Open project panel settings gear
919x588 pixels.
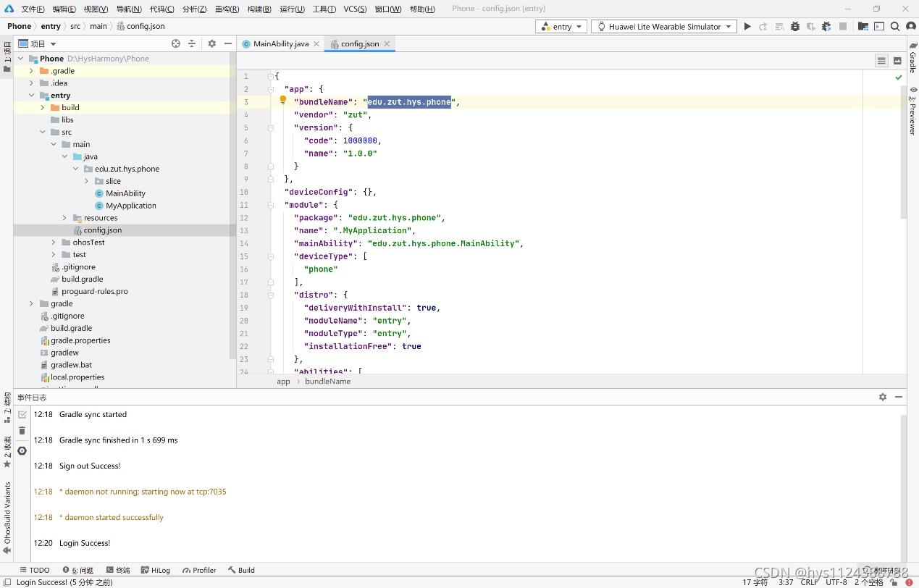(x=212, y=43)
